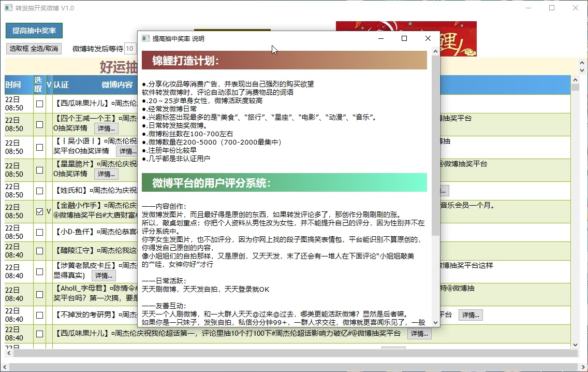Check the box for 【丨吴小语丨】 row
588x372 pixels.
tap(39, 147)
